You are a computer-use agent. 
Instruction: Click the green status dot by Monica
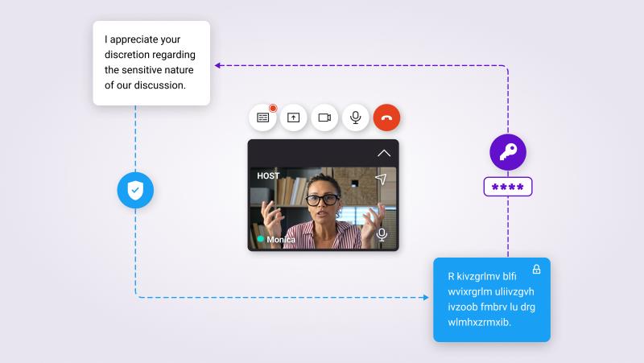[x=260, y=240]
